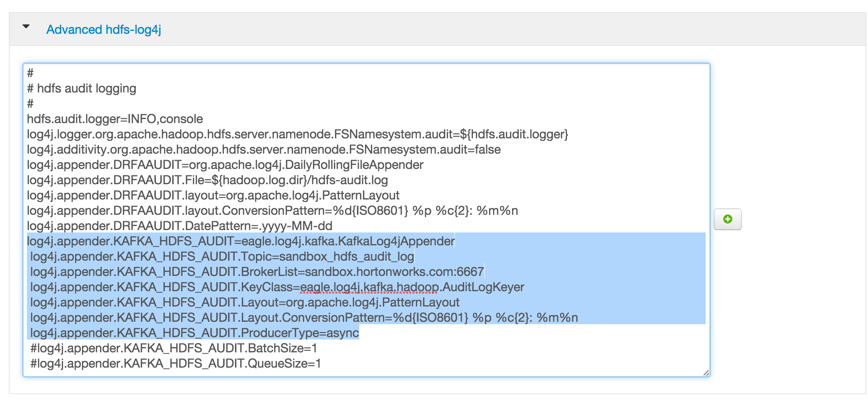Click the textarea resize handle corner
The width and height of the screenshot is (868, 399).
click(x=706, y=373)
